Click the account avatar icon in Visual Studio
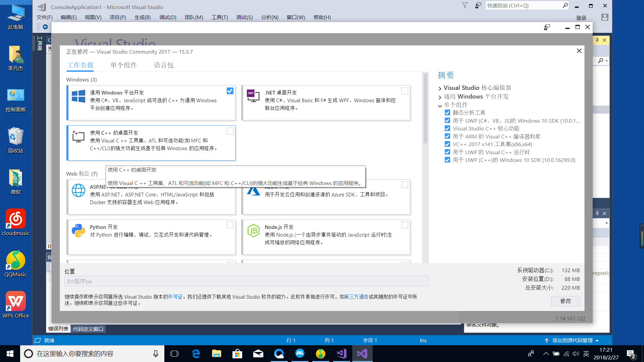 coord(605,17)
